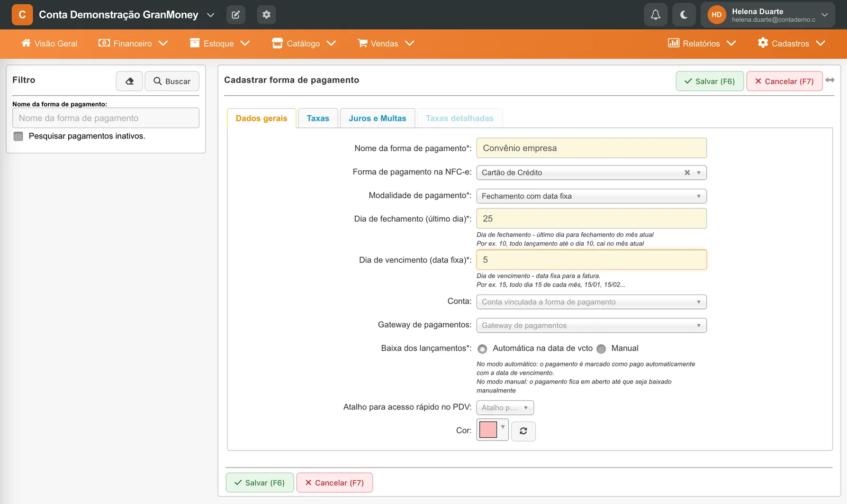Click top Cancelar (F7) button
This screenshot has width=847, height=504.
[x=785, y=81]
